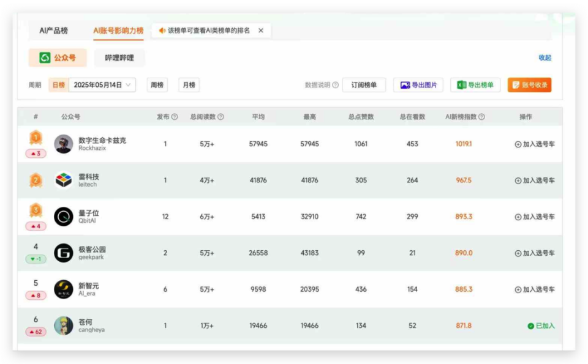Click the 导出图片 button

418,85
